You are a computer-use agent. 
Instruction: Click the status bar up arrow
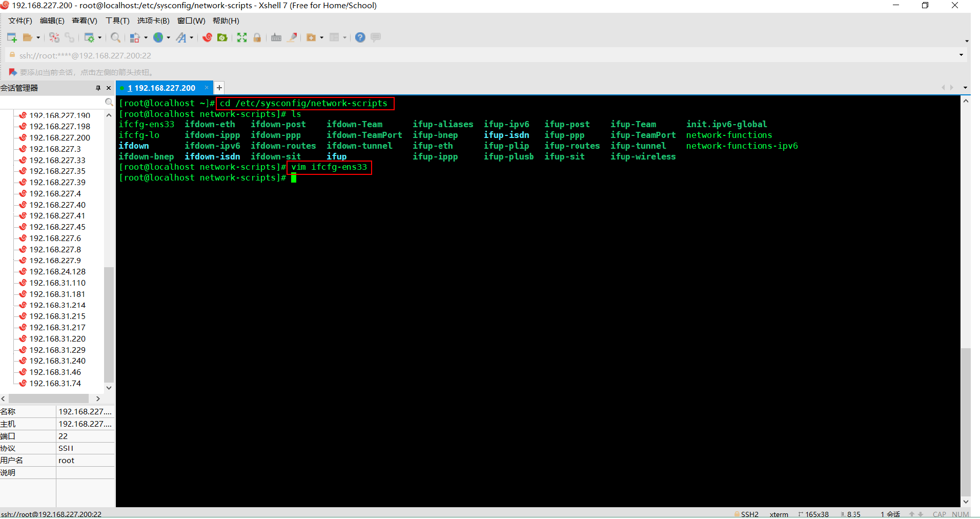tap(912, 514)
